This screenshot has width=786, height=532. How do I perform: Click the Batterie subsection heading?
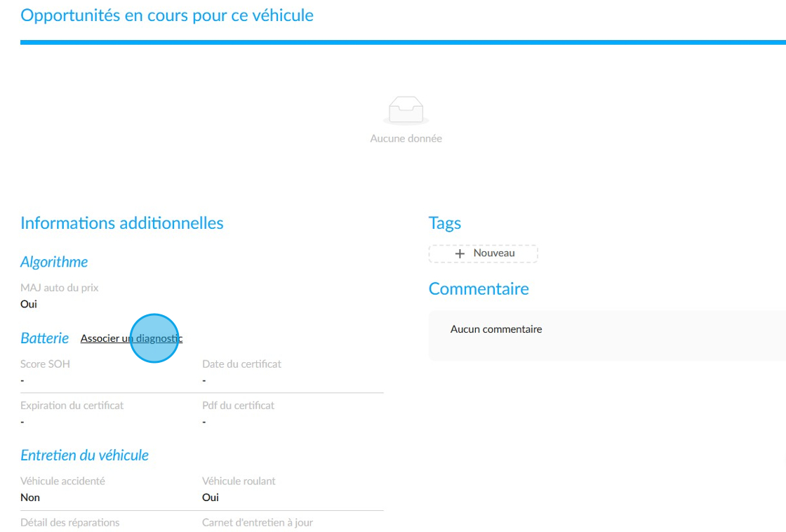pos(45,338)
